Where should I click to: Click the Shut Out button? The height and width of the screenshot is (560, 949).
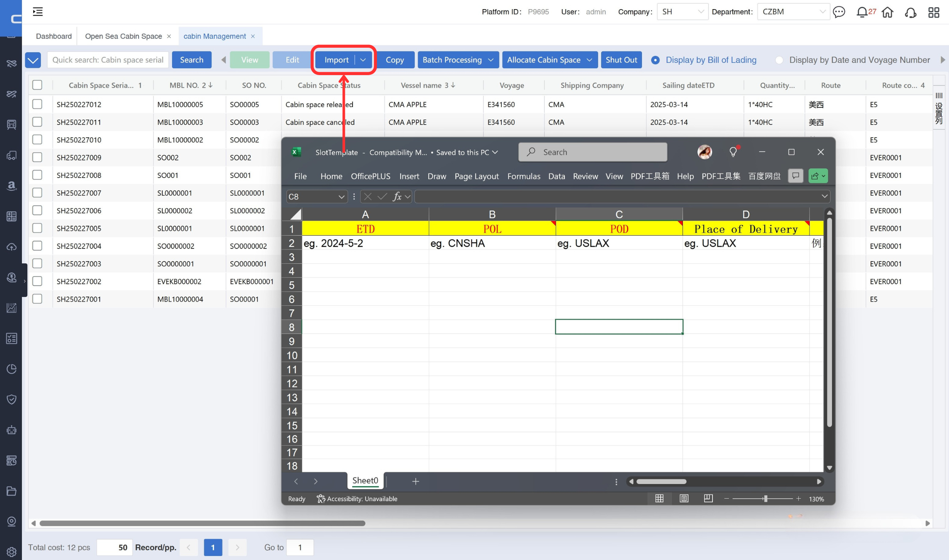(621, 60)
